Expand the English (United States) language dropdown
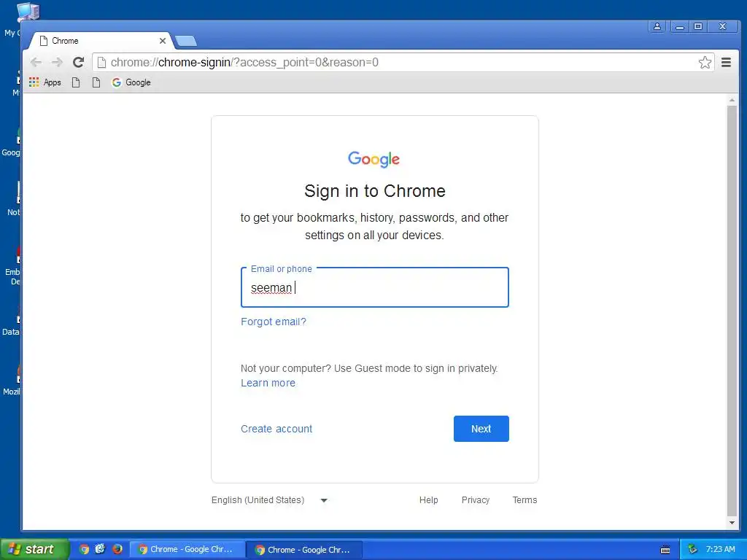747x560 pixels. pos(270,500)
